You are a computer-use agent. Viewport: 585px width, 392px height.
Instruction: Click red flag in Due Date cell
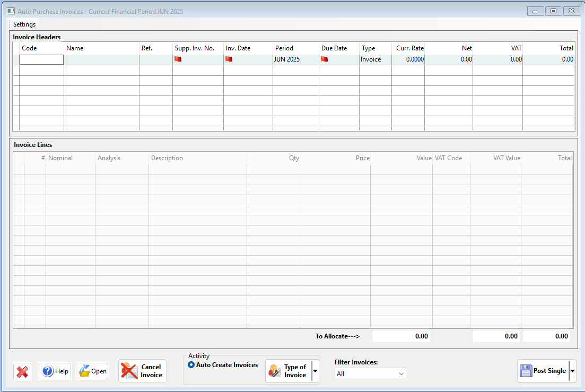[325, 59]
